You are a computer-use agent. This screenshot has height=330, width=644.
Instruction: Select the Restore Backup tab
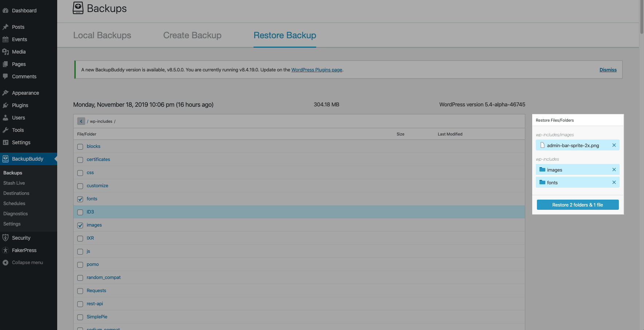(x=285, y=35)
